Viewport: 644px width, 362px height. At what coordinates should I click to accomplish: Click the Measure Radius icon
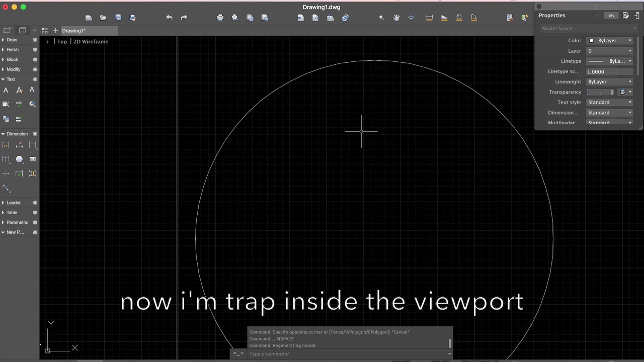point(459,18)
